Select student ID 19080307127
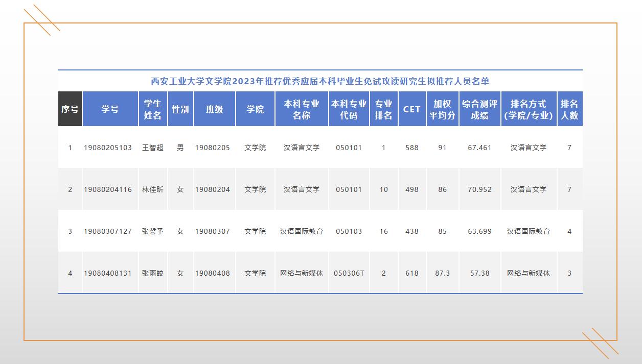 [108, 231]
